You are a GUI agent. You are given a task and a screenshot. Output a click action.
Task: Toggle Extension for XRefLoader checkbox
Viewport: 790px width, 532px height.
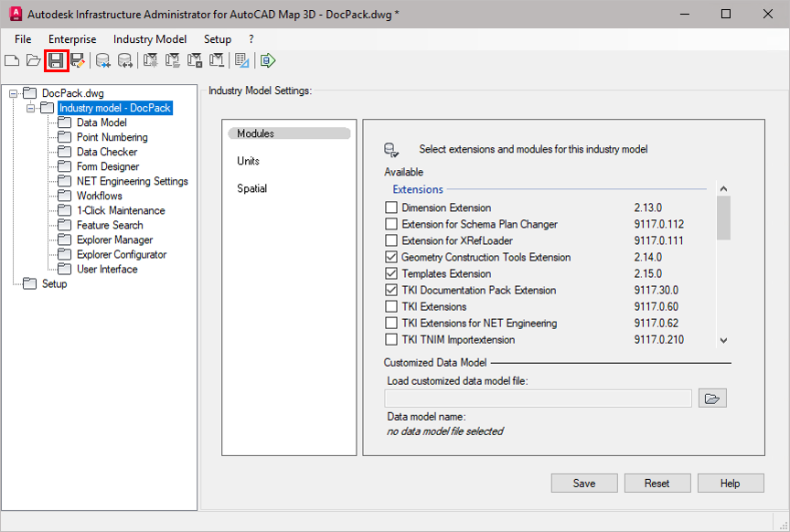coord(391,240)
